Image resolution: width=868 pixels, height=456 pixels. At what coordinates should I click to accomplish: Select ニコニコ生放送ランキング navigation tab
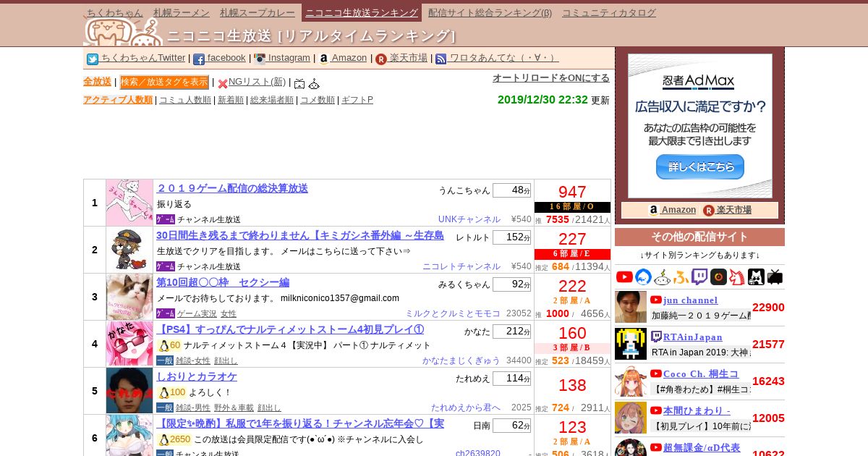pyautogui.click(x=362, y=12)
